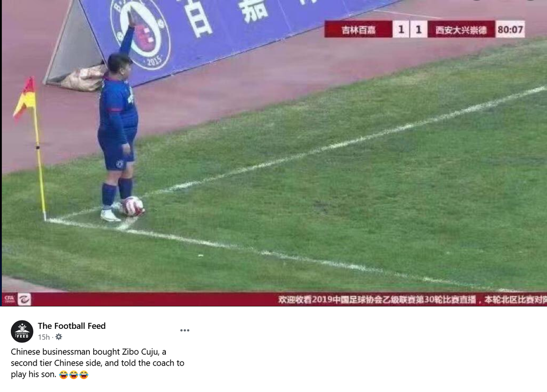Viewport: 547px width, 392px height.
Task: Click the 吉林百嘉 team name on scoreboard
Action: point(358,29)
